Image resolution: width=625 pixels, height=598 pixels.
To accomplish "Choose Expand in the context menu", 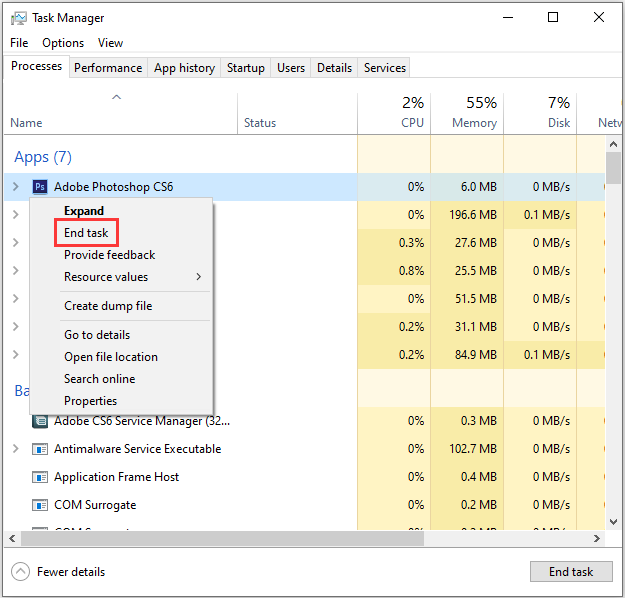I will (84, 210).
